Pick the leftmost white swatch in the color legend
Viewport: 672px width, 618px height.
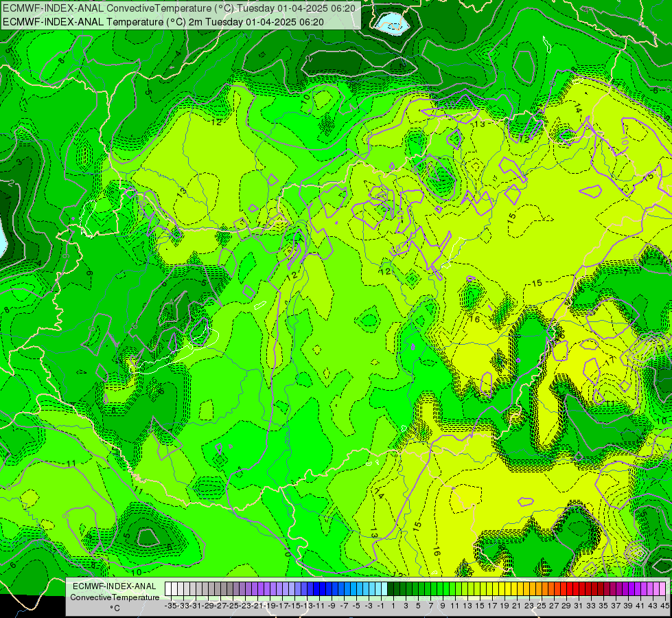pyautogui.click(x=168, y=589)
